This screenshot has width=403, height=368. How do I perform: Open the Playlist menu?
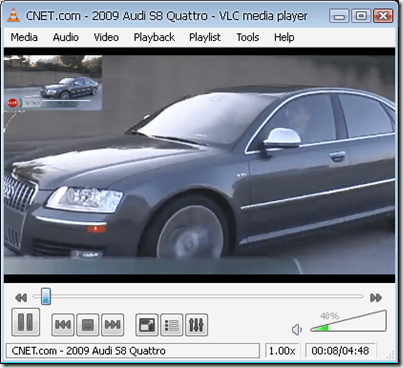coord(205,37)
